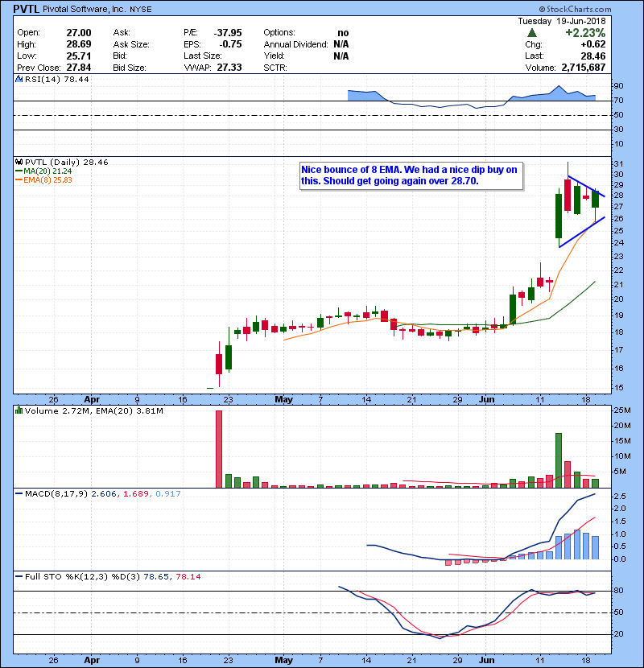Click the P/E value -37.95
This screenshot has width=644, height=668.
point(228,33)
